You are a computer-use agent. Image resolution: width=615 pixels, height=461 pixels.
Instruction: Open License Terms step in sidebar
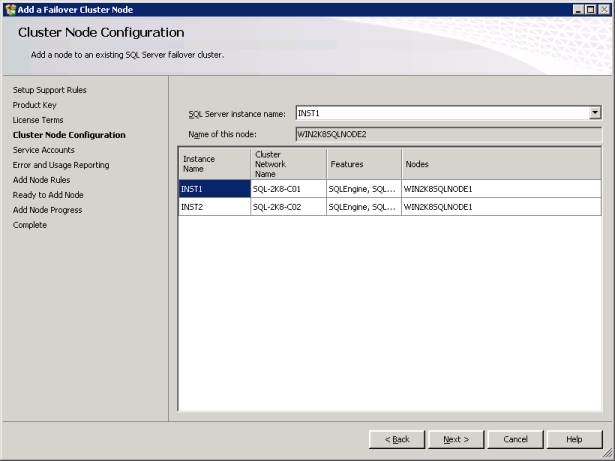pos(39,120)
